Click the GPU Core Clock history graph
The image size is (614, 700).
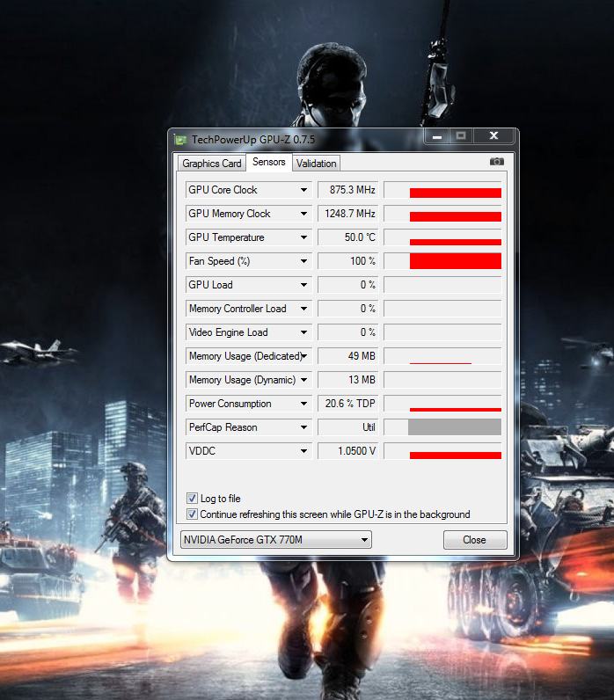pyautogui.click(x=442, y=190)
